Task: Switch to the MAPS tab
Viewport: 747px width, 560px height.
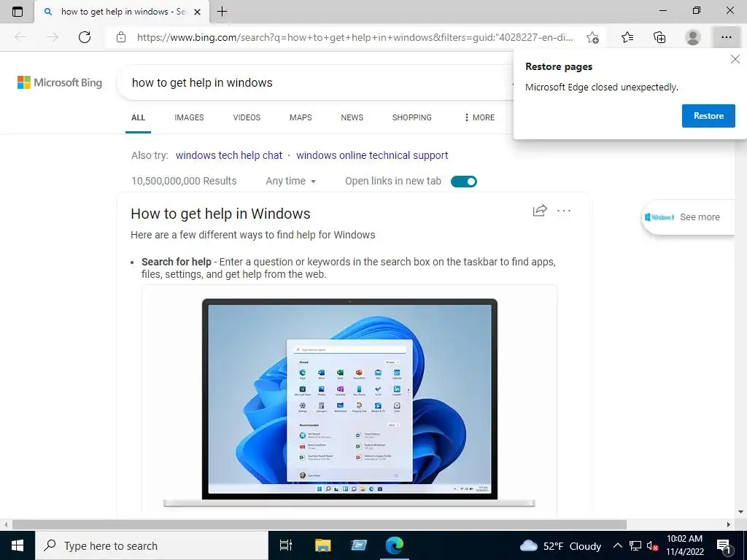Action: point(301,117)
